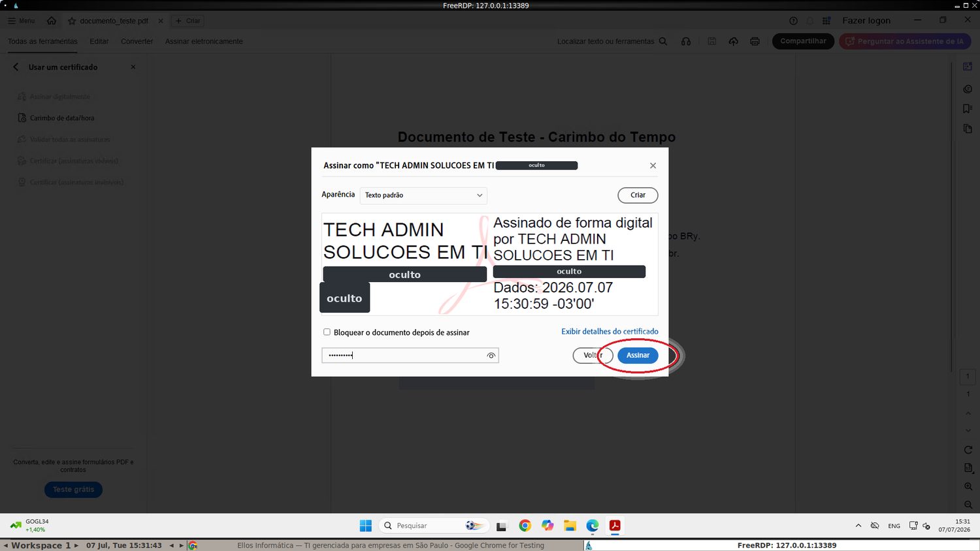
Task: Expand system tray hidden icons chevron
Action: click(x=858, y=526)
